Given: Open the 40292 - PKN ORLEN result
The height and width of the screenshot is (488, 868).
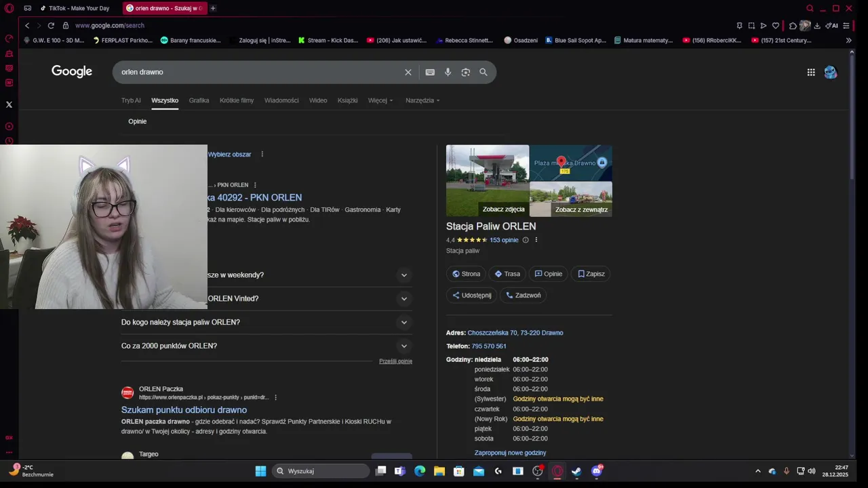Looking at the screenshot, I should click(255, 197).
